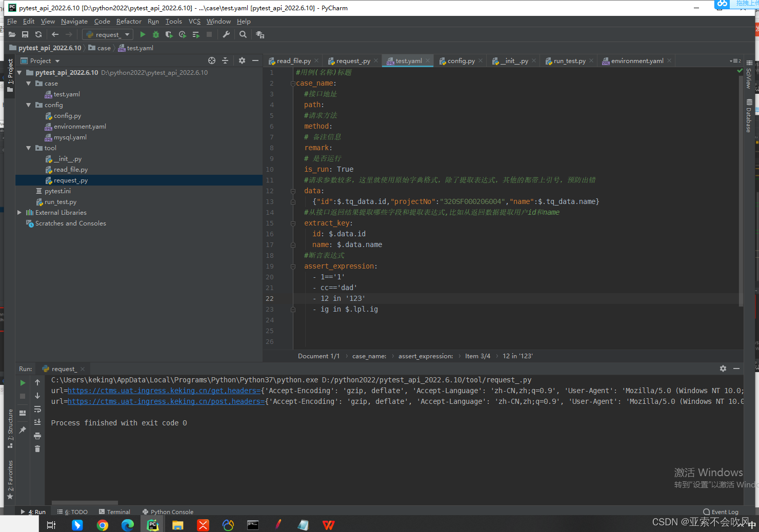Run with Coverage toolbar icon
This screenshot has height=532, width=759.
point(169,34)
